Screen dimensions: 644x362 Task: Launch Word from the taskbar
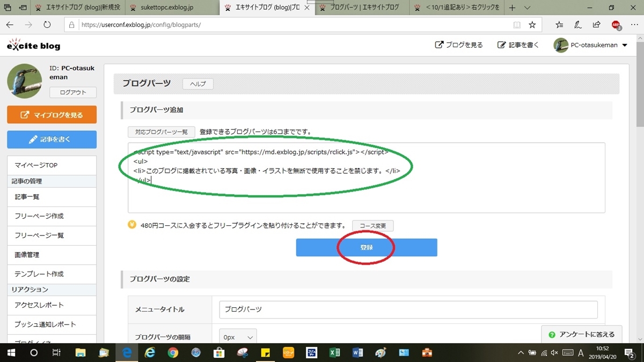[x=357, y=352]
